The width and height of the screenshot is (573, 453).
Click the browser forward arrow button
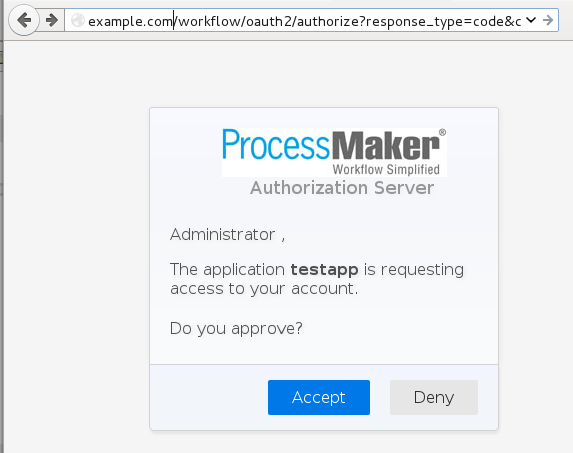click(52, 20)
